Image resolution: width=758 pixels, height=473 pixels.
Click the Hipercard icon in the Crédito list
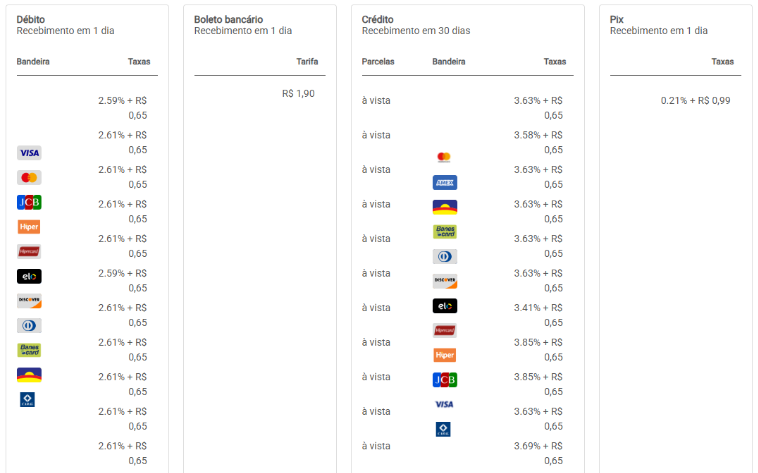tap(444, 330)
